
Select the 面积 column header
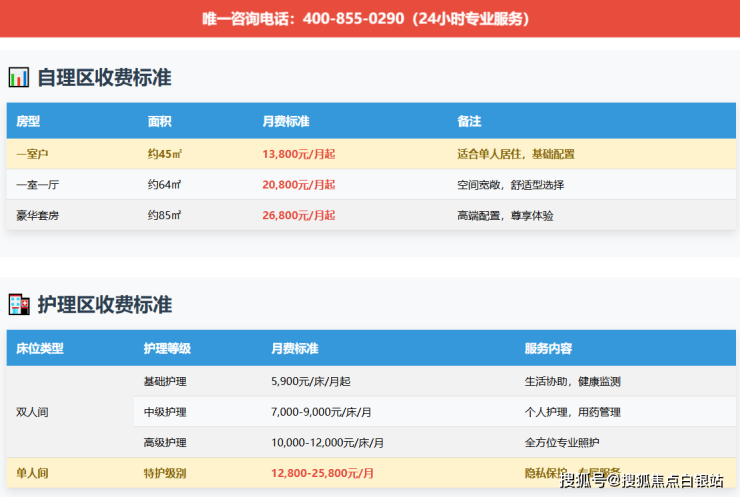[160, 121]
